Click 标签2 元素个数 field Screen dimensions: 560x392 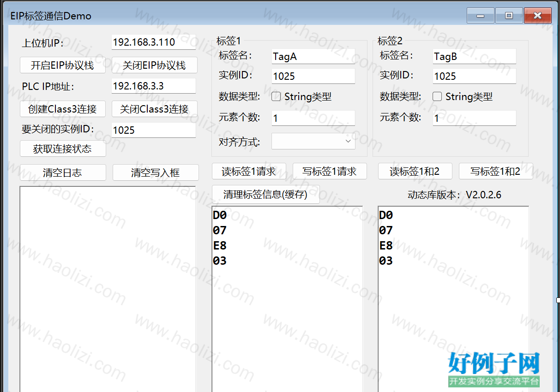click(x=475, y=118)
